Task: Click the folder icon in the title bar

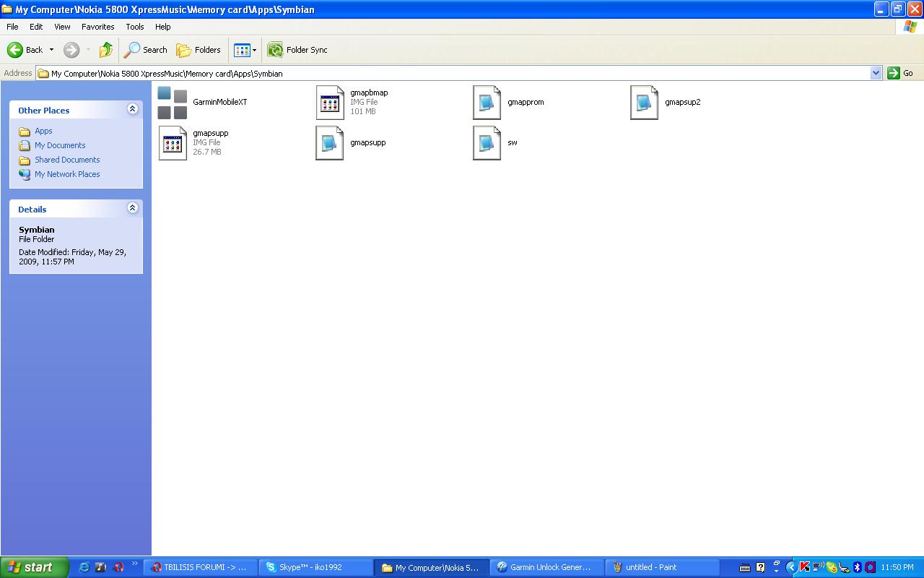Action: (x=6, y=9)
